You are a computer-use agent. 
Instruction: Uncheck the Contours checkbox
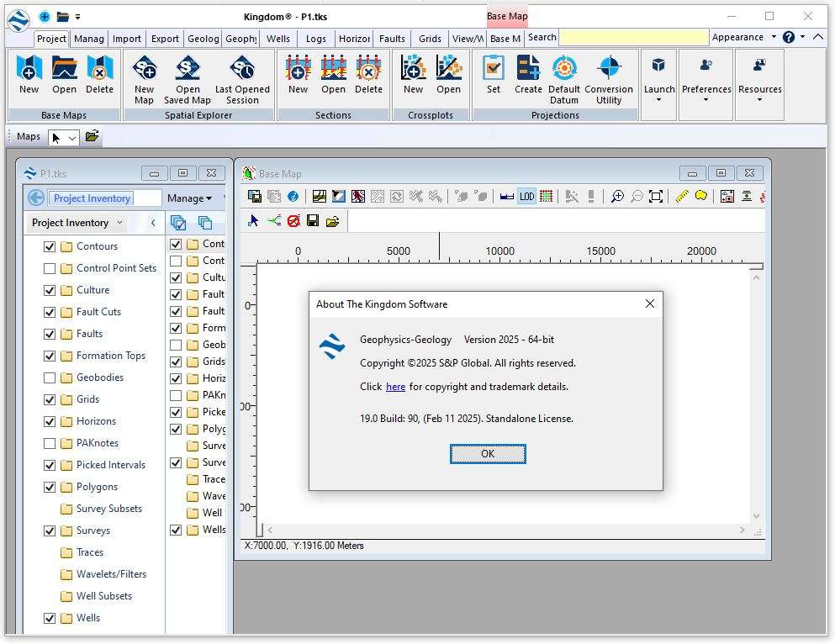coord(50,246)
